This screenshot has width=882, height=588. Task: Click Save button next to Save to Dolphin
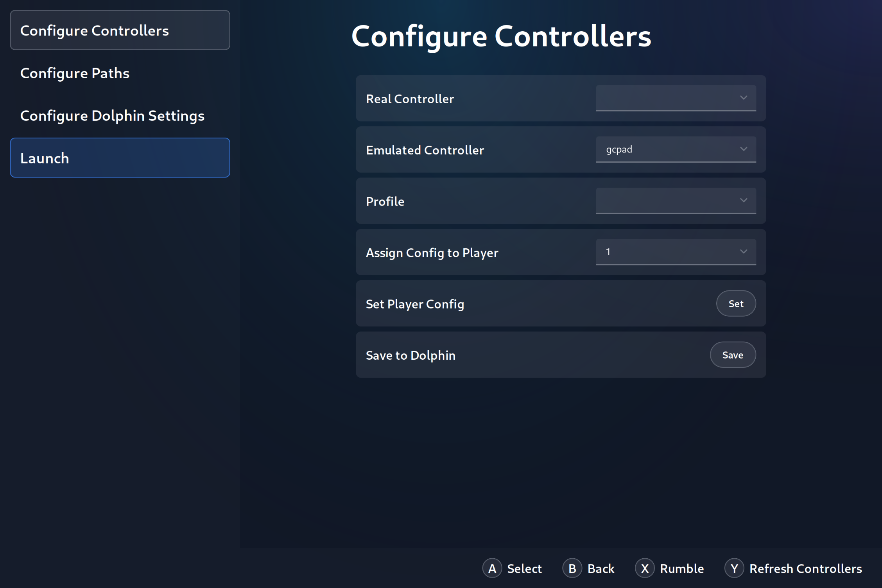[732, 355]
